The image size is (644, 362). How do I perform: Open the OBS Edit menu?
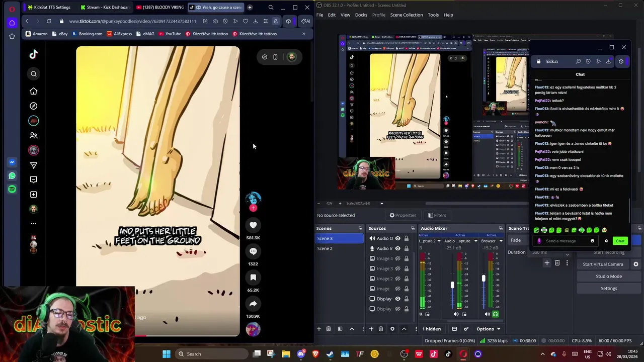(x=332, y=15)
